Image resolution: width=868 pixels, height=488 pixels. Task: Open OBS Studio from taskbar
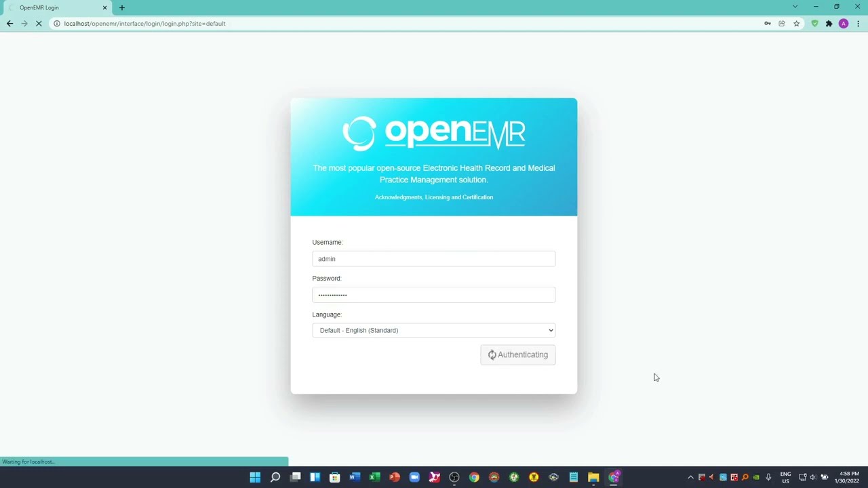pos(454,477)
